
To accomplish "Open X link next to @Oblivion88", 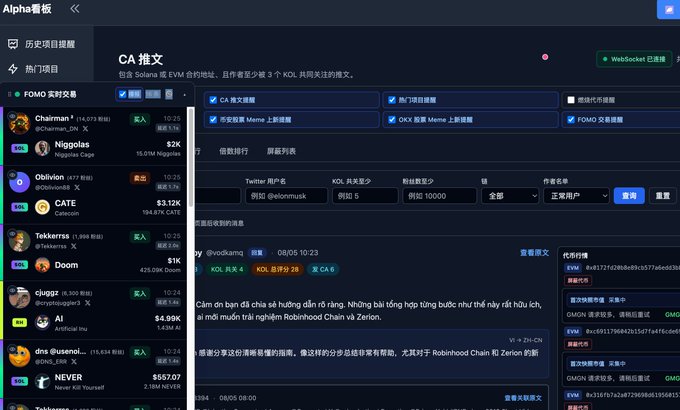I will (77, 187).
